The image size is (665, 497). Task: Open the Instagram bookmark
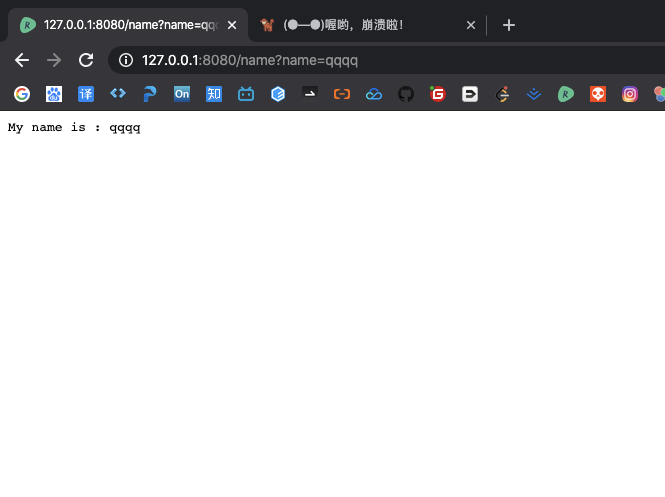tap(630, 94)
